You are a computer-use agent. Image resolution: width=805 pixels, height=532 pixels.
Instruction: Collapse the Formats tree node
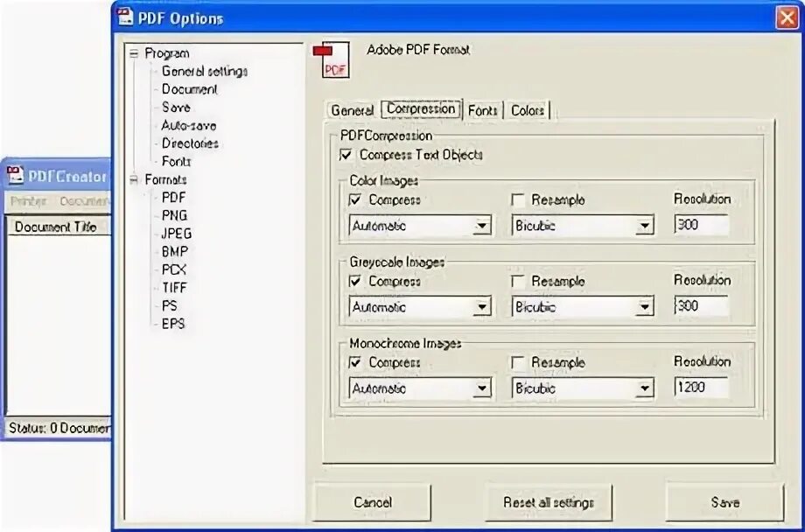[134, 179]
